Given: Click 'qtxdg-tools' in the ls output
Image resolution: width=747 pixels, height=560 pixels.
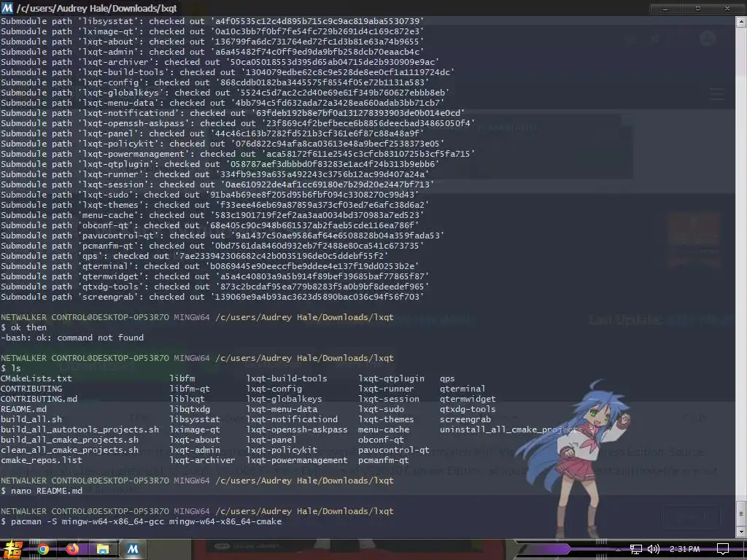Looking at the screenshot, I should (x=468, y=410).
